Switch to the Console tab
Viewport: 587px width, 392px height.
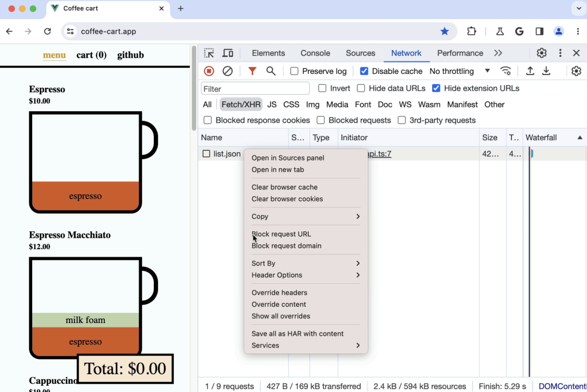(315, 53)
